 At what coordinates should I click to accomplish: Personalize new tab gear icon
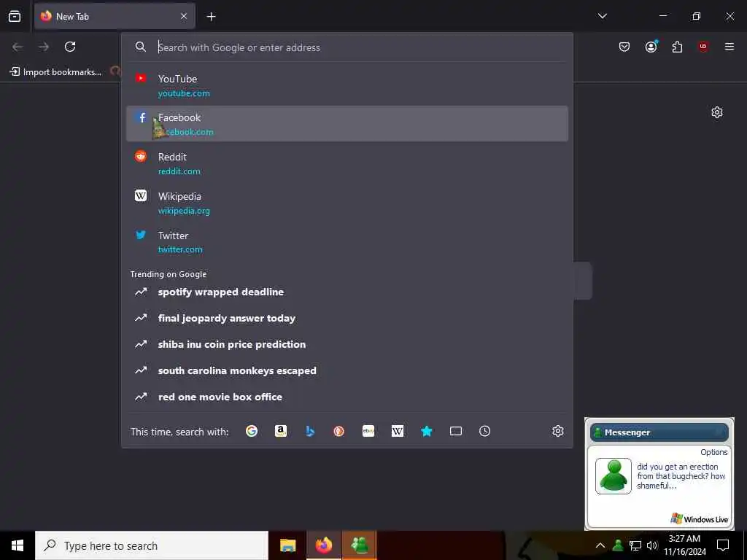(717, 112)
